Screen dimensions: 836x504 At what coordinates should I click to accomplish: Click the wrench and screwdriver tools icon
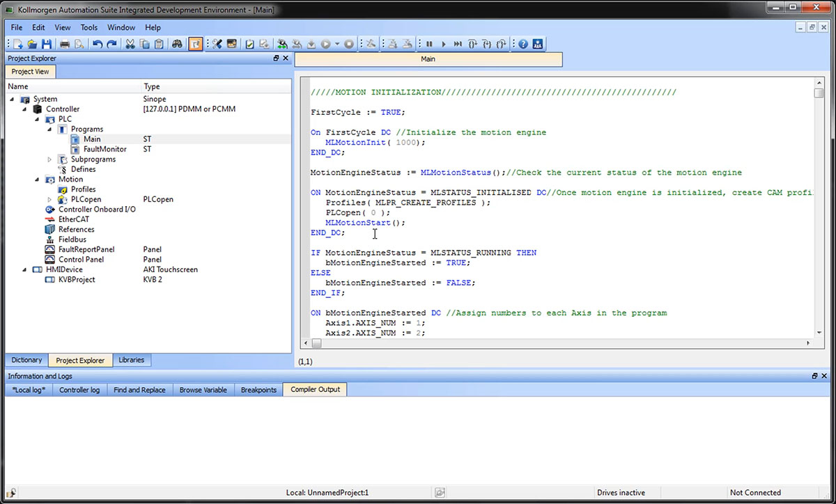[x=217, y=44]
